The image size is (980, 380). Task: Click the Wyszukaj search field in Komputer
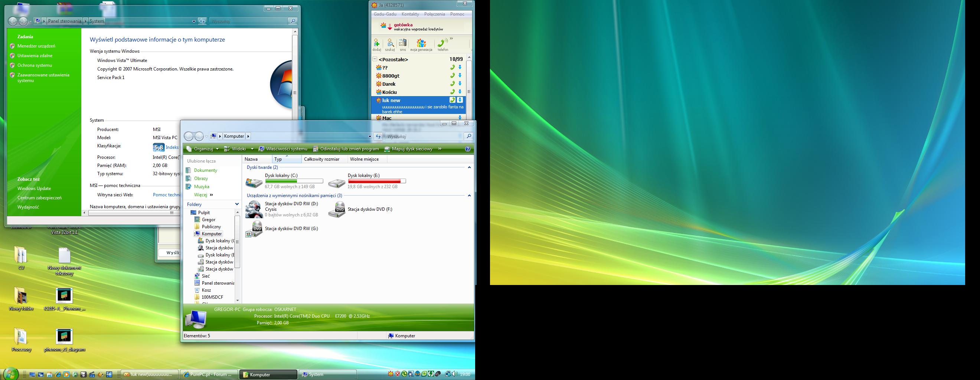click(x=424, y=136)
